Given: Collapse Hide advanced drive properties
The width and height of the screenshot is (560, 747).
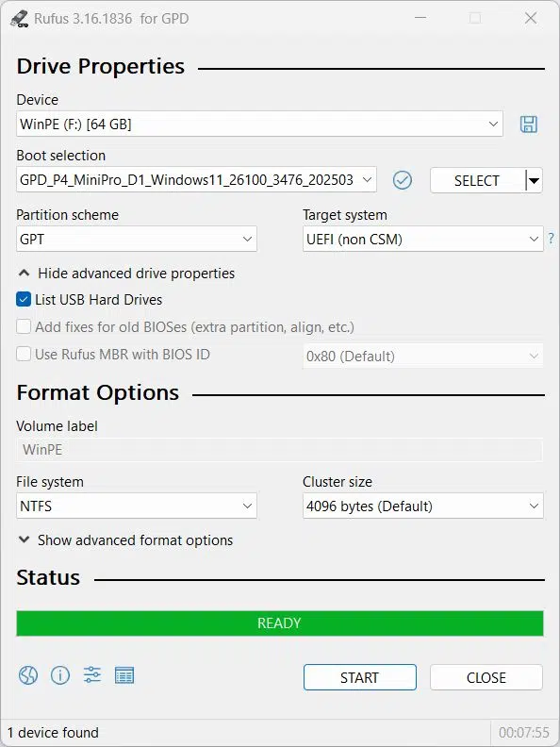Looking at the screenshot, I should pos(126,274).
